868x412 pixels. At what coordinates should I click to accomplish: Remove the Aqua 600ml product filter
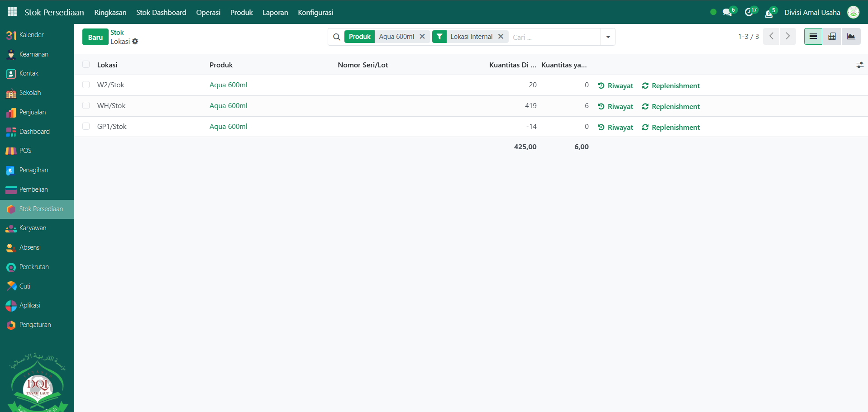tap(422, 37)
